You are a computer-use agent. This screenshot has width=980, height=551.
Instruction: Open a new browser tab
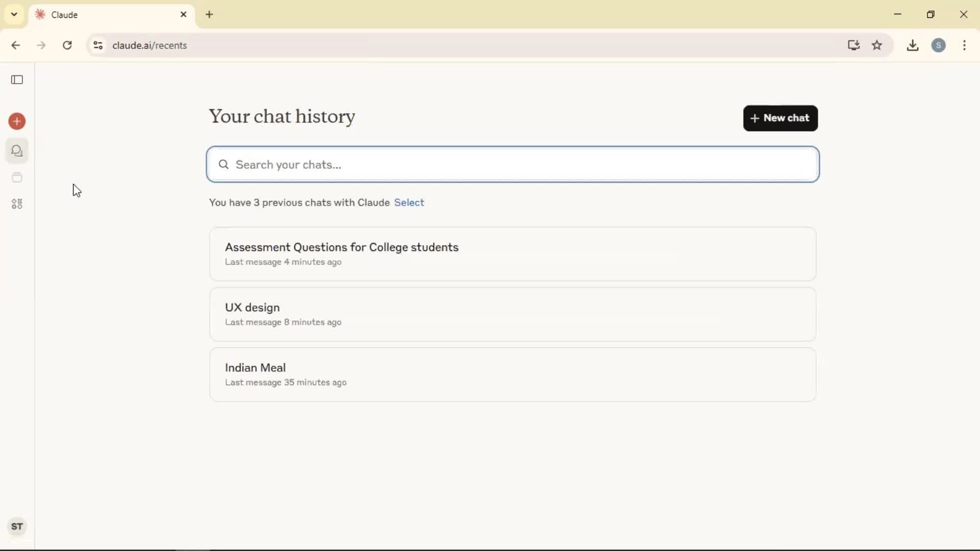click(x=209, y=15)
